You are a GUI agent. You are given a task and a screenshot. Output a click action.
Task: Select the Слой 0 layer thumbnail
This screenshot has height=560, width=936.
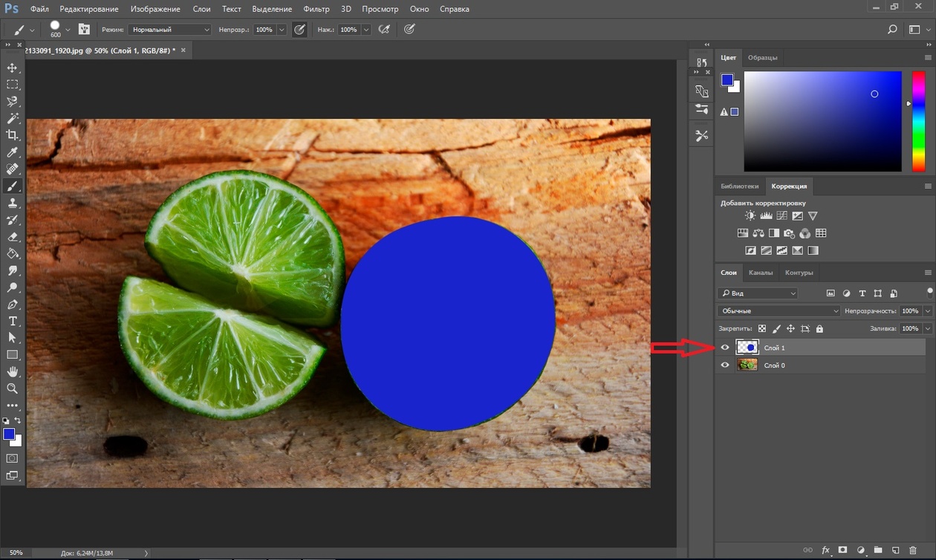(747, 365)
